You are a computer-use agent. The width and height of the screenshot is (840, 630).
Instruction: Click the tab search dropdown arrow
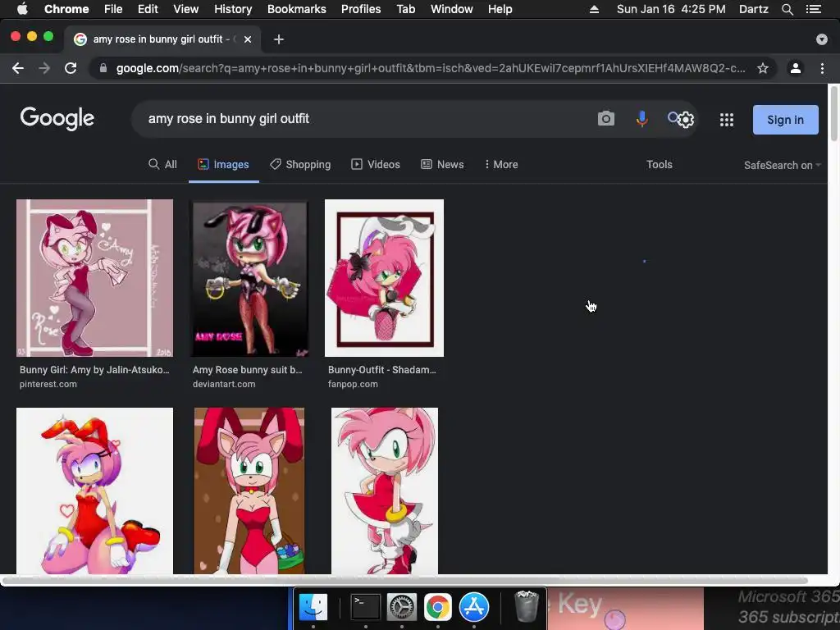click(x=821, y=39)
